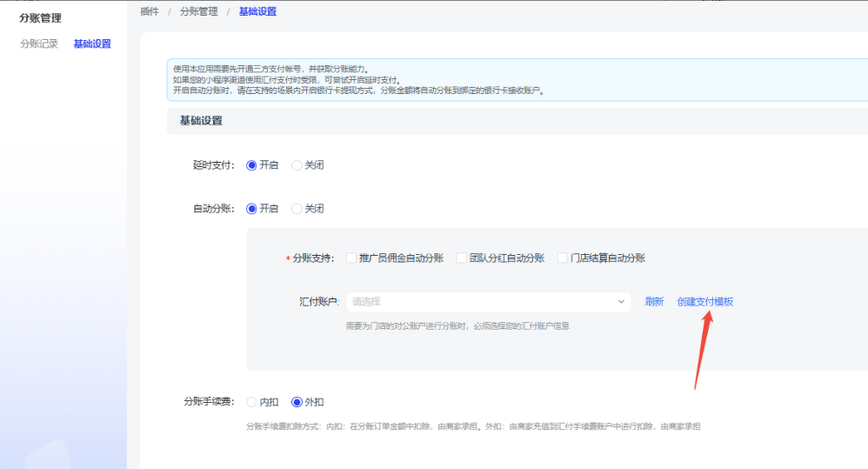The width and height of the screenshot is (868, 469).
Task: Click 分账管理 in the breadcrumb
Action: (x=199, y=11)
